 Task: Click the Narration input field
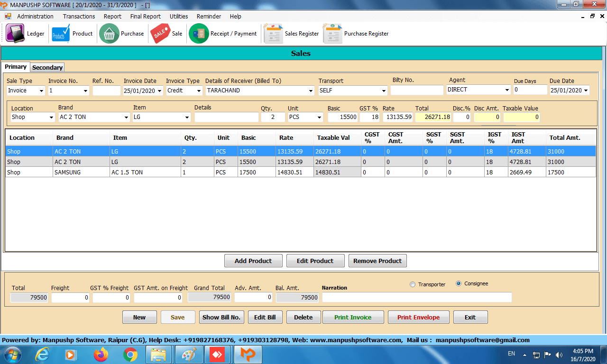417,297
